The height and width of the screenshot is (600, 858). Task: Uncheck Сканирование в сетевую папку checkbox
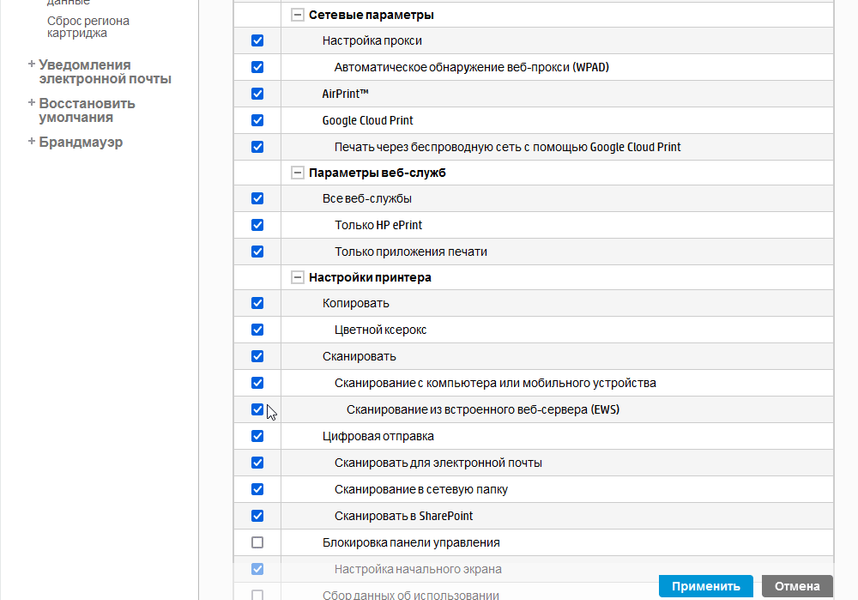click(257, 489)
